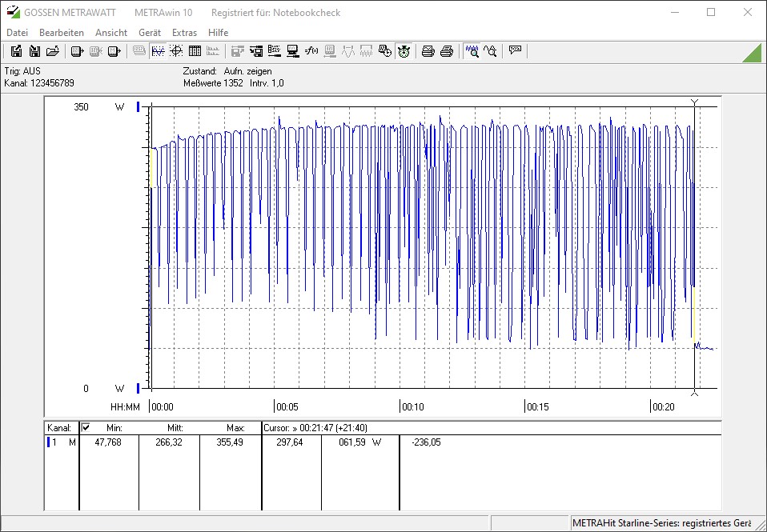Image resolution: width=767 pixels, height=532 pixels.
Task: Switch to the XY crosshair plot view
Action: [176, 51]
